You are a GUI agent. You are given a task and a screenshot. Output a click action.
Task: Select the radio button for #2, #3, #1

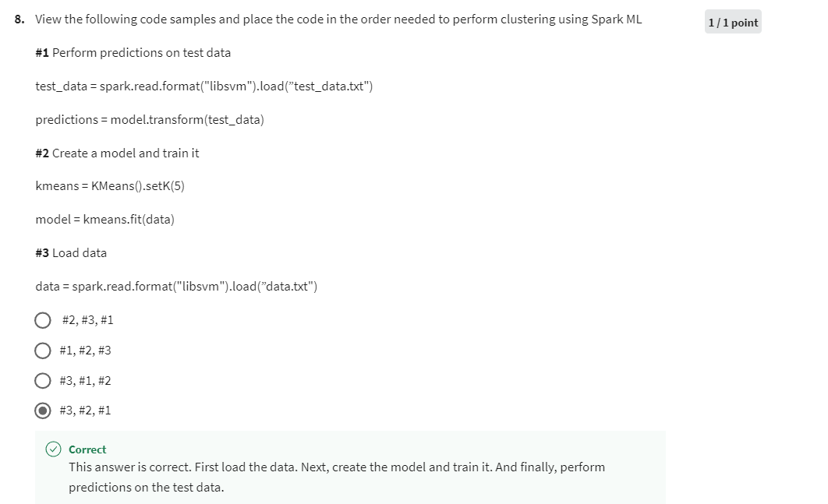43,319
